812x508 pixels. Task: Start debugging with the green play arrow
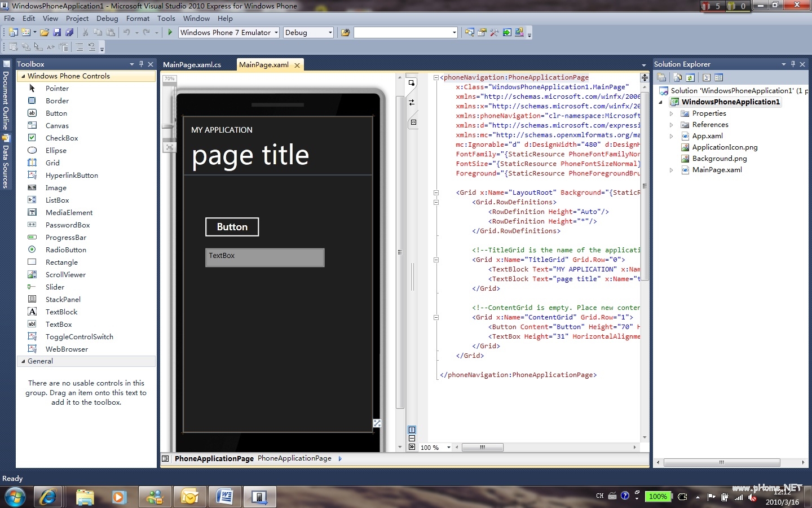170,33
